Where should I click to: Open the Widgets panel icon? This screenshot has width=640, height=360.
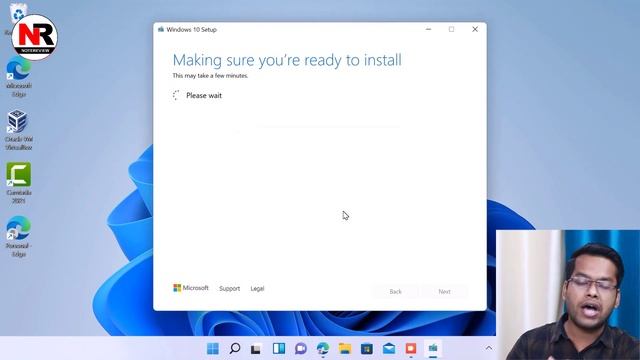tap(279, 349)
